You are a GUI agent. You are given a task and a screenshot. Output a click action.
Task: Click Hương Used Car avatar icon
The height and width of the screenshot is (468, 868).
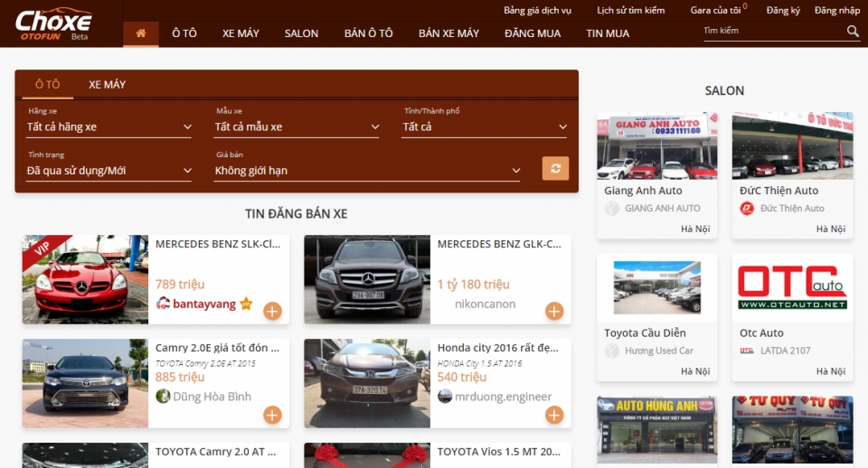(x=612, y=351)
